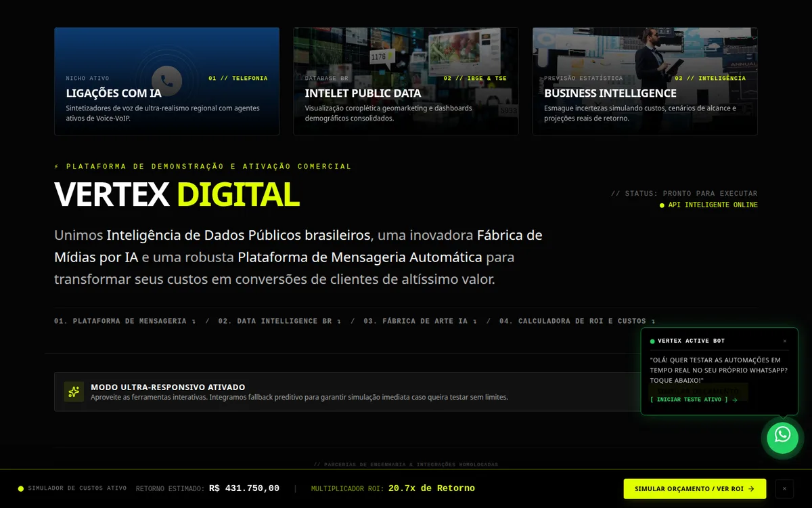Go to 02. Data Intelligence BR section
This screenshot has height=508, width=812.
pyautogui.click(x=279, y=321)
